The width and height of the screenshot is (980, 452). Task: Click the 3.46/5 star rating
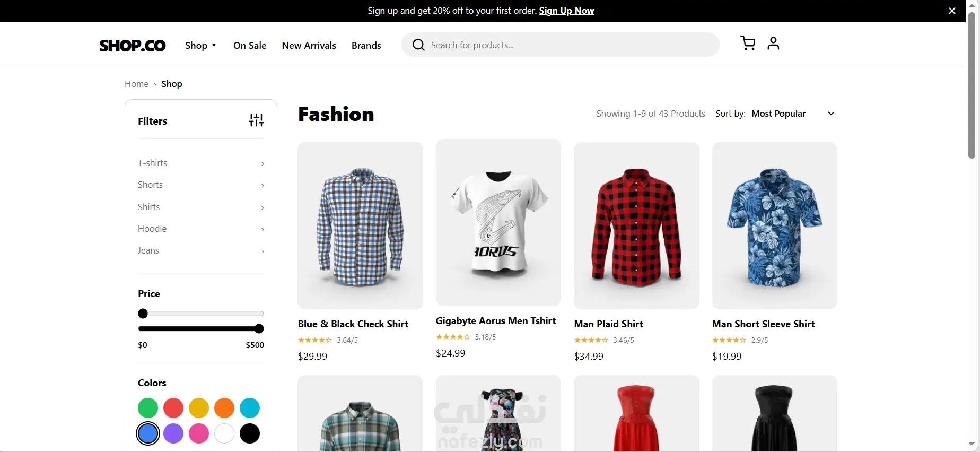[604, 340]
